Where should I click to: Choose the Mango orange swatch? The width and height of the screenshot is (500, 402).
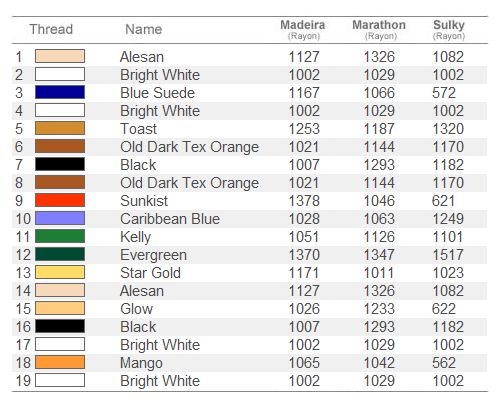tap(60, 362)
